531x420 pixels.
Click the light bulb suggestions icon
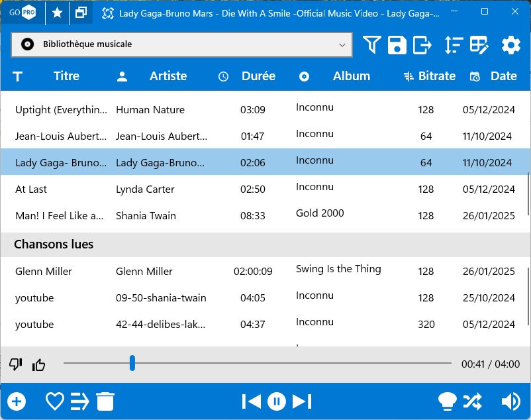pos(447,401)
